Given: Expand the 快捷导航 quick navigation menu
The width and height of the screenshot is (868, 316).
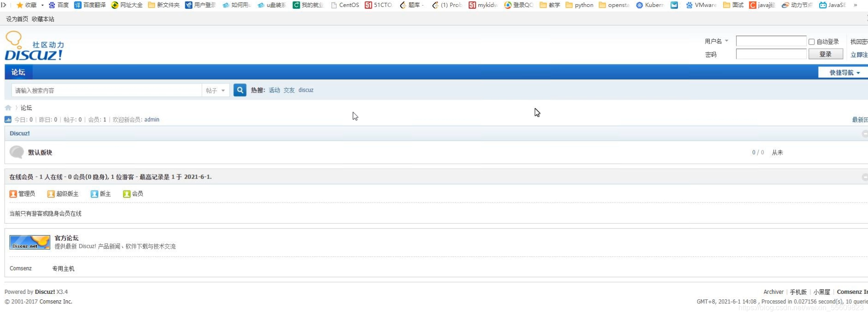Looking at the screenshot, I should point(844,72).
